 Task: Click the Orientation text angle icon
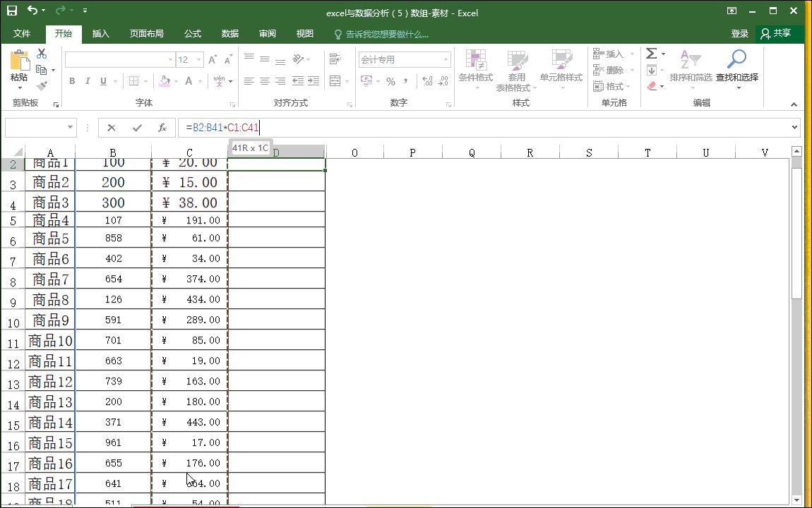(x=298, y=59)
